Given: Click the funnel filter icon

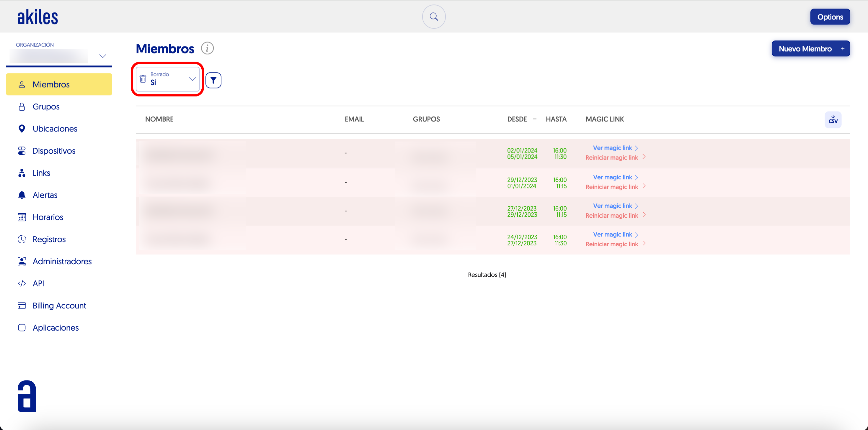Looking at the screenshot, I should pyautogui.click(x=213, y=80).
